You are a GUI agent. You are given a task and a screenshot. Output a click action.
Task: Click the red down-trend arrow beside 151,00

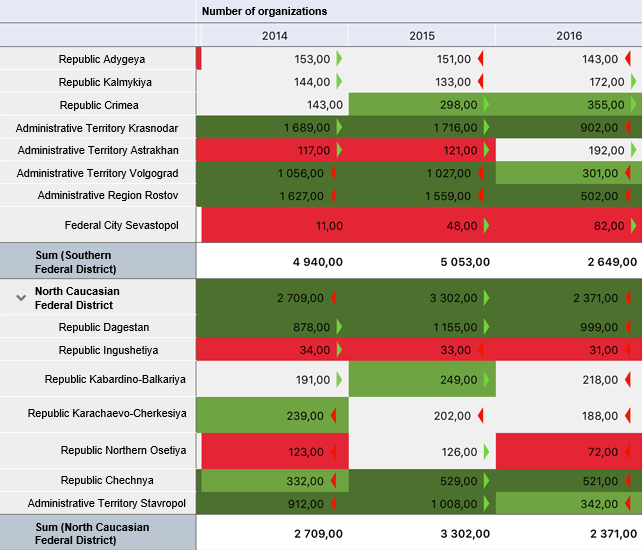481,59
